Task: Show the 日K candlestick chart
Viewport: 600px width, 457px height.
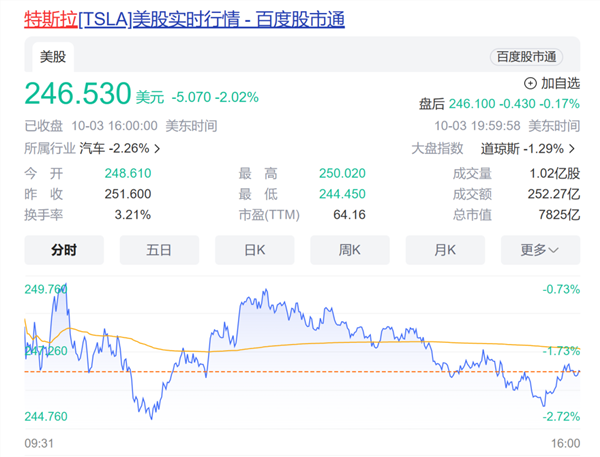Action: click(x=254, y=250)
